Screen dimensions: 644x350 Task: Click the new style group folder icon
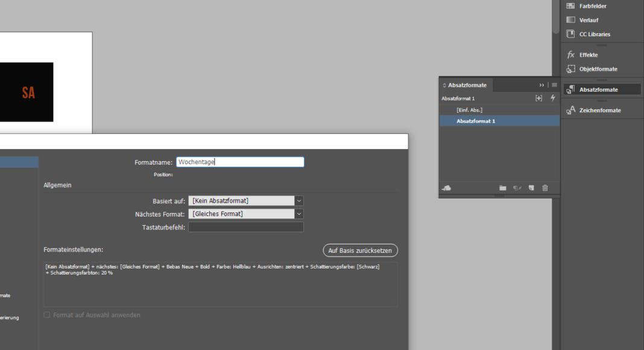[502, 188]
